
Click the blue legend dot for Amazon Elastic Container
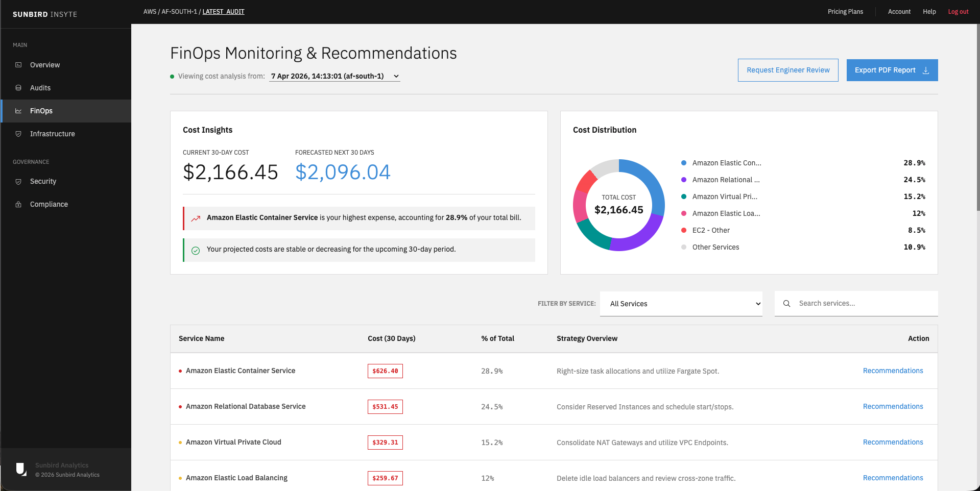click(x=683, y=163)
